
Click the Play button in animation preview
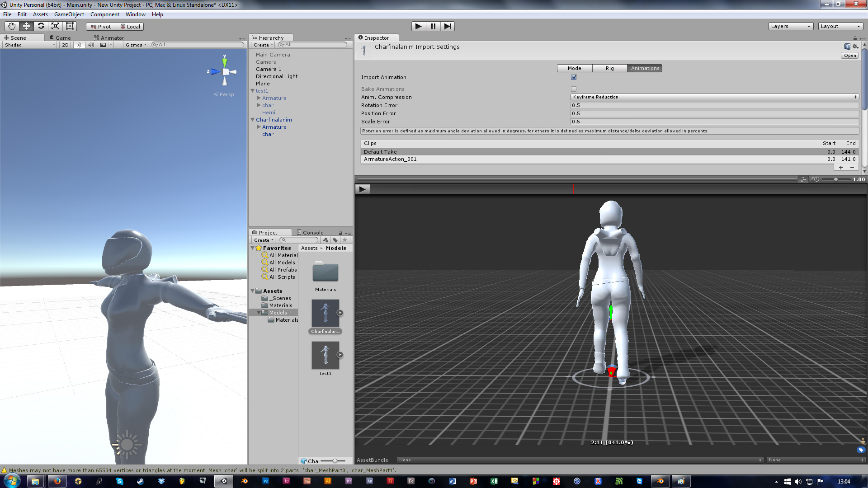pos(363,188)
